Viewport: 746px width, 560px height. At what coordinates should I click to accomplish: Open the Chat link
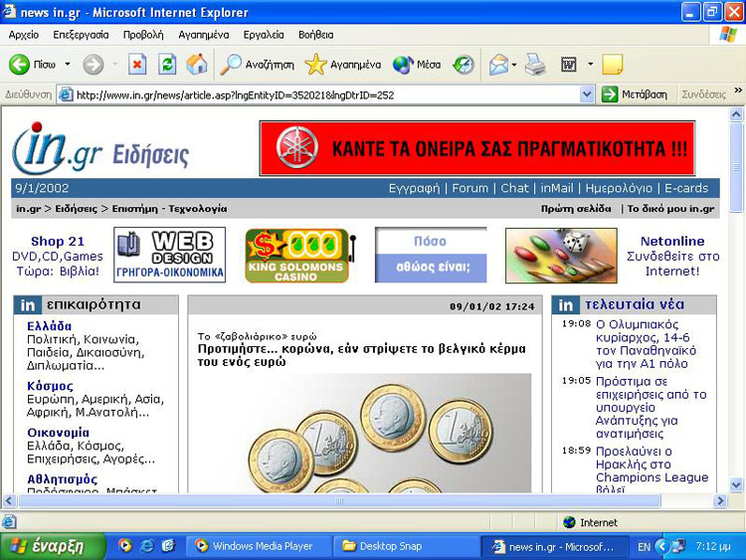(x=514, y=188)
